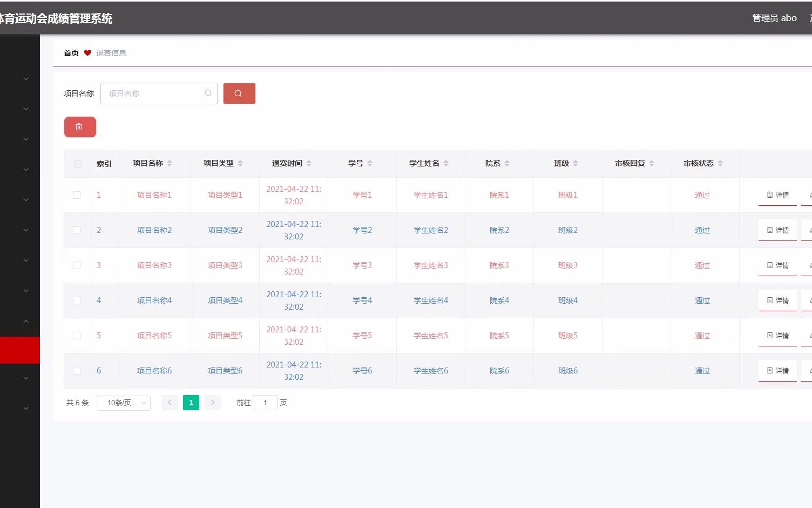Sort the table by 项目类型 column
Viewport: 812px width, 508px height.
tap(240, 163)
